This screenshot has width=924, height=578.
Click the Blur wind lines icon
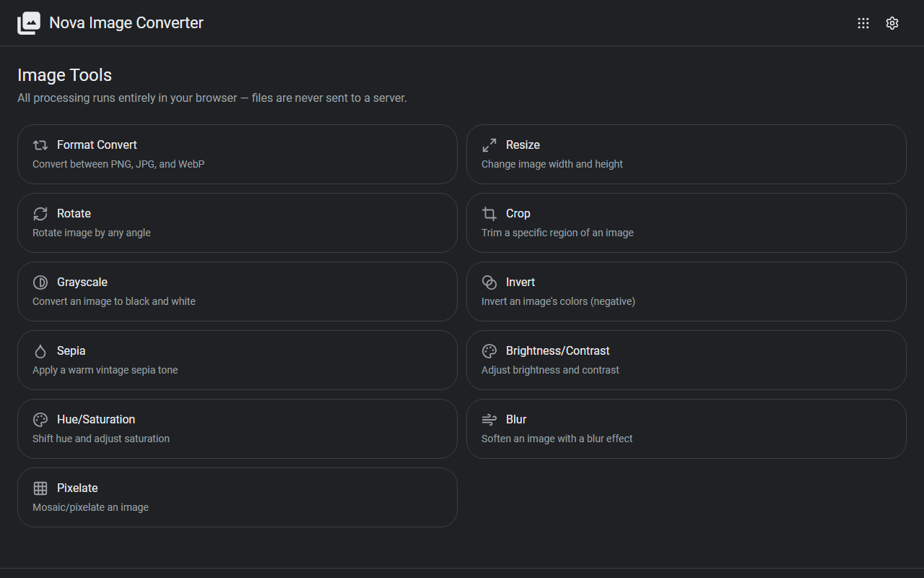pyautogui.click(x=489, y=420)
